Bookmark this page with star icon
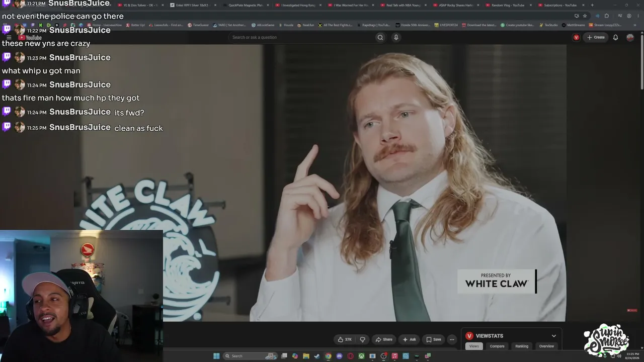 585,16
